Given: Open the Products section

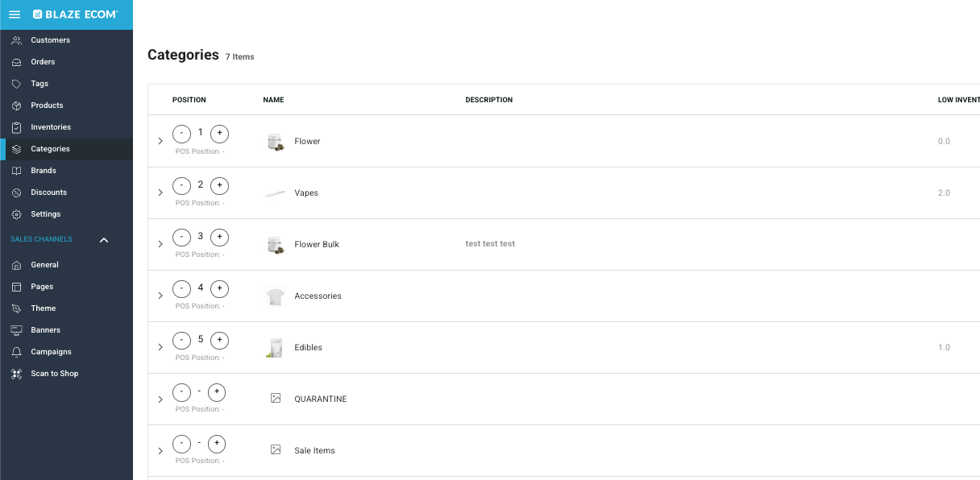Looking at the screenshot, I should coord(66,106).
